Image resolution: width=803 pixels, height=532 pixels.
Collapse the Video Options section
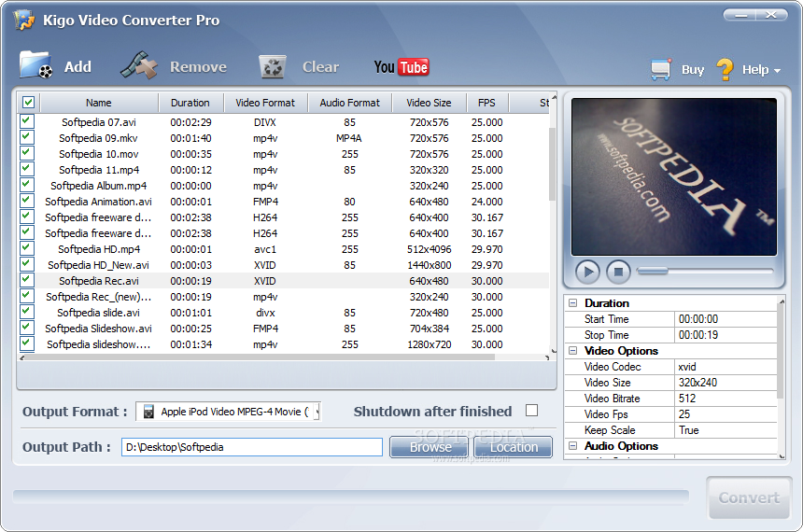[x=573, y=351]
